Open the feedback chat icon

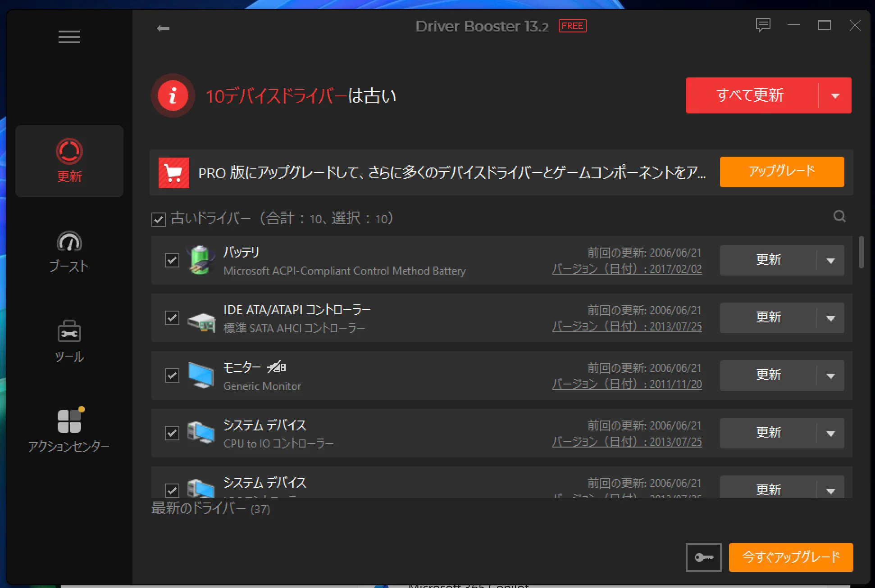763,25
